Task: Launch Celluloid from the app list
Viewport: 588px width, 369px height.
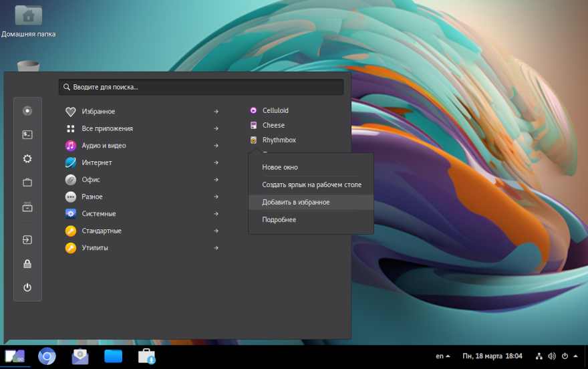Action: coord(275,111)
